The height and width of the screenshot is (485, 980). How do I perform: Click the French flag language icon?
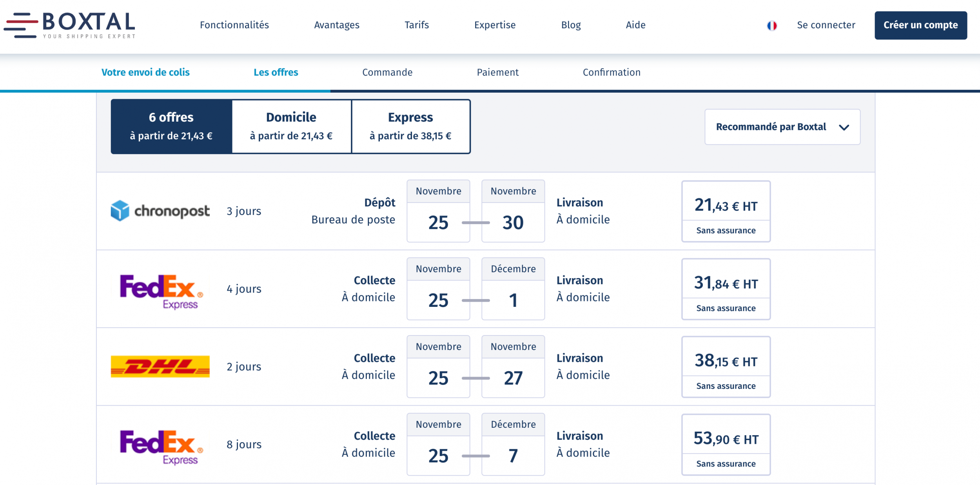pos(772,26)
